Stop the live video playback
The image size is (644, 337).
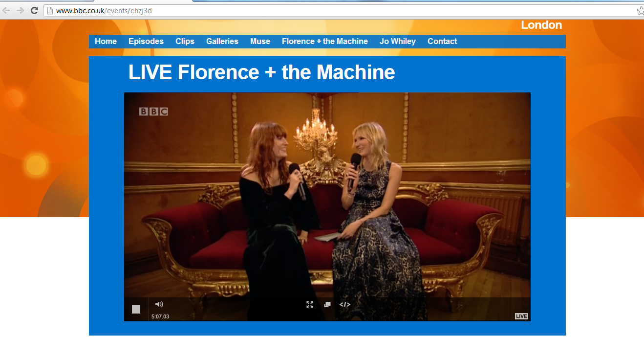click(x=136, y=309)
